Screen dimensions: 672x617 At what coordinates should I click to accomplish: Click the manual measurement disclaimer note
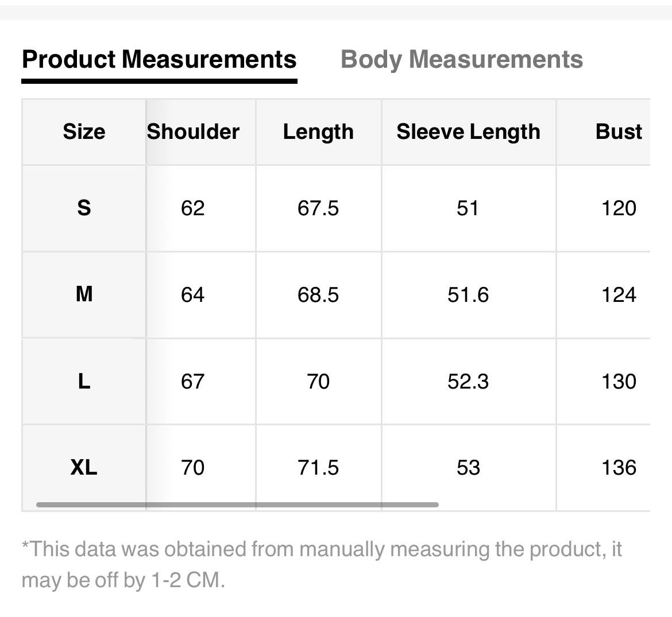point(322,564)
